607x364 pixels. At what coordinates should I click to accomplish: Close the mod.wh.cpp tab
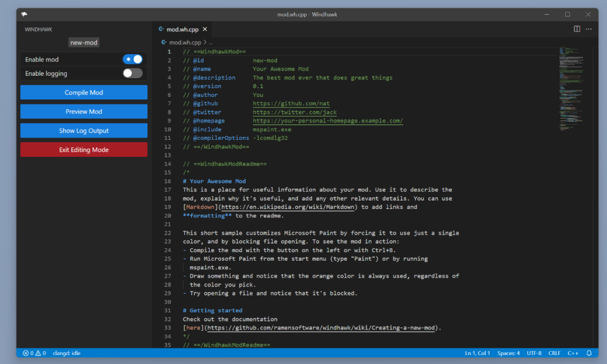[x=205, y=29]
